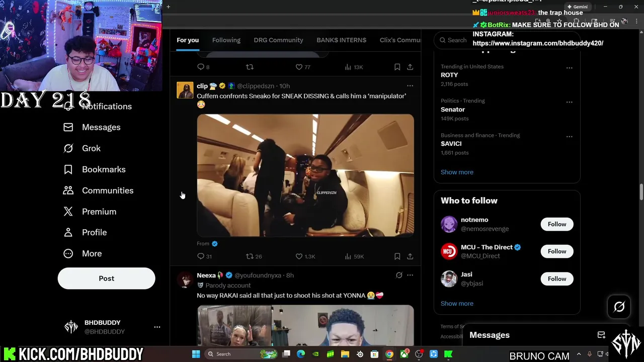Bookmark the top post with 13K views
This screenshot has height=362, width=644.
(397, 67)
